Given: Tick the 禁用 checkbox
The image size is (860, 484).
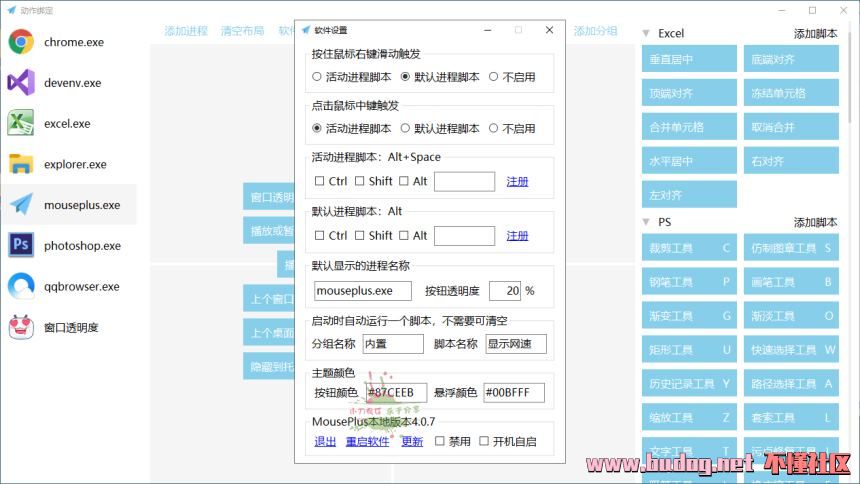Looking at the screenshot, I should click(440, 441).
